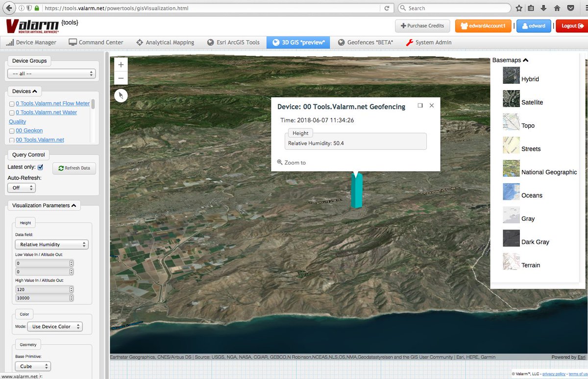
Task: Check the 00 Geokon device box
Action: click(x=12, y=131)
